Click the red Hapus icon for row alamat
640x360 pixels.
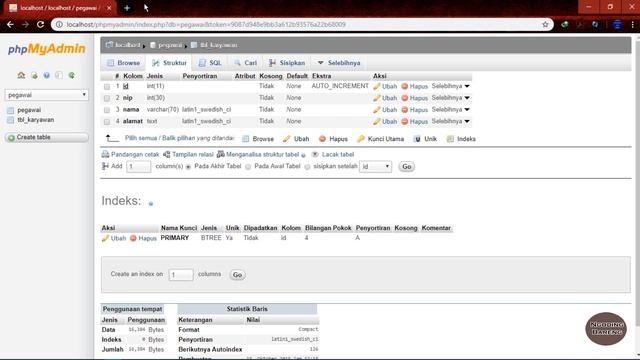(x=404, y=122)
